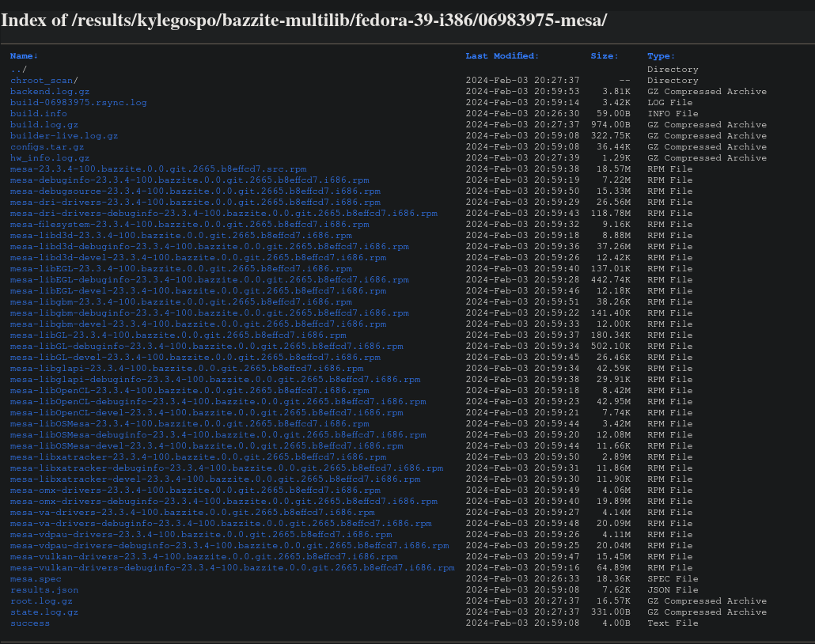Download mesa-omx-drivers-debuginfo rpm
815x644 pixels.
[x=224, y=502]
